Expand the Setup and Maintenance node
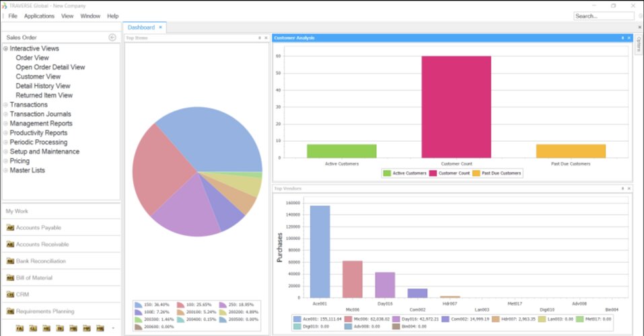644x336 pixels. pyautogui.click(x=6, y=152)
